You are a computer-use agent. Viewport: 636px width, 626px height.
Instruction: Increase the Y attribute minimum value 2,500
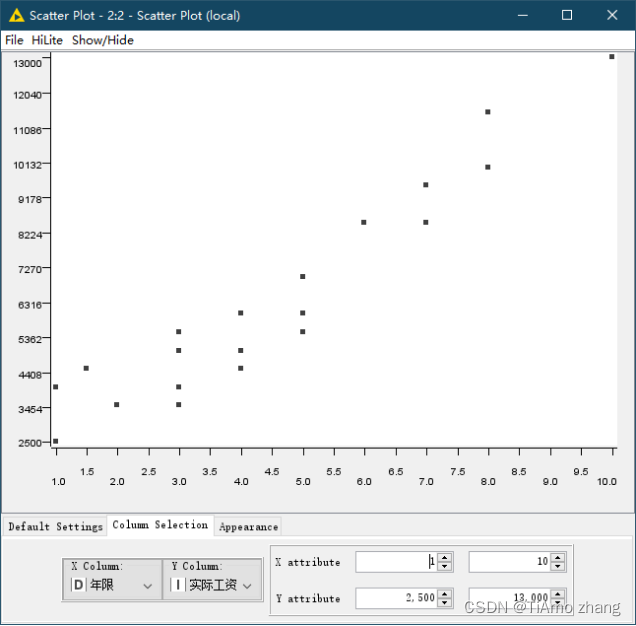click(x=445, y=594)
